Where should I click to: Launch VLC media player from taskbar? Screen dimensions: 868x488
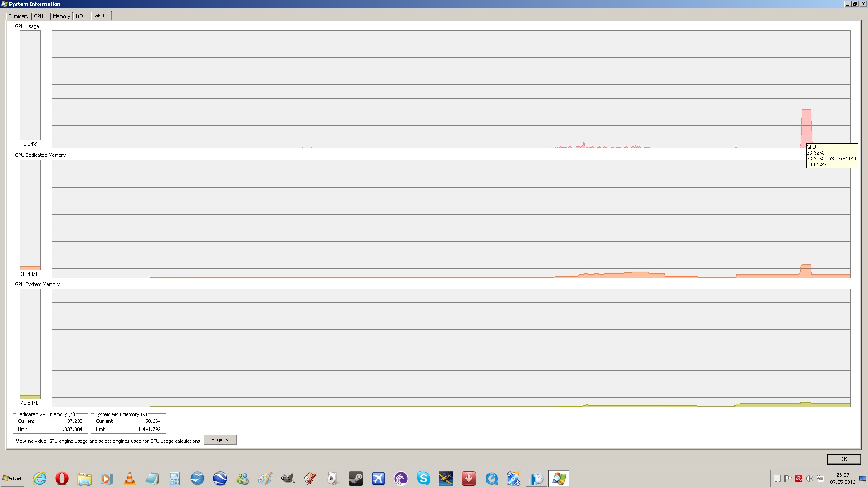point(130,479)
